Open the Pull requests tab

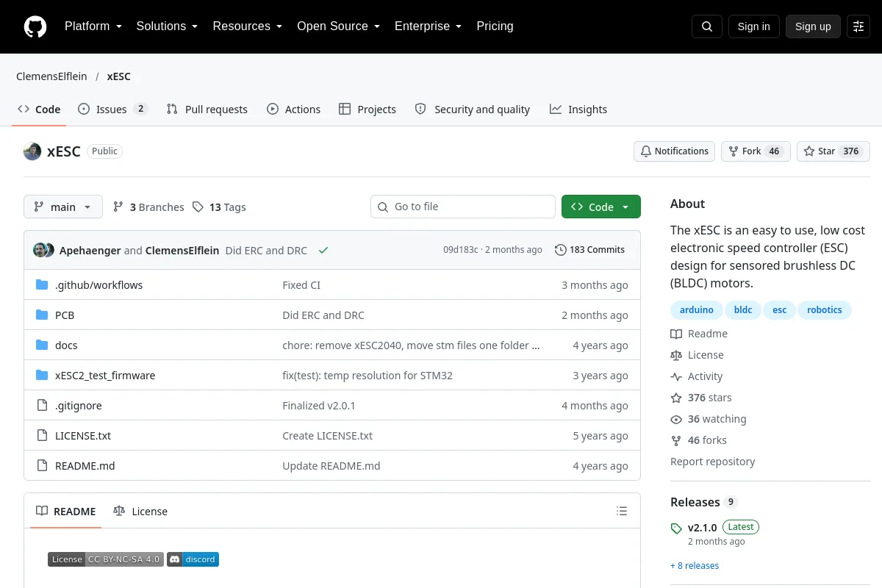[x=207, y=110]
